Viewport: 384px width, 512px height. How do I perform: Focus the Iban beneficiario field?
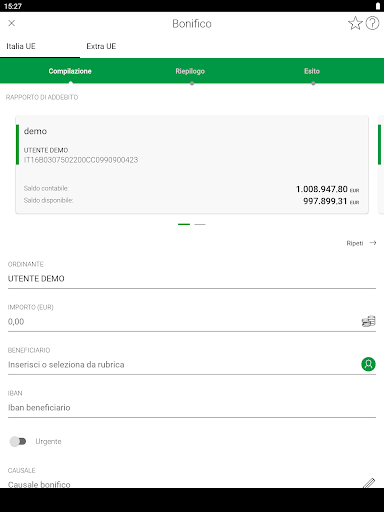(x=192, y=408)
